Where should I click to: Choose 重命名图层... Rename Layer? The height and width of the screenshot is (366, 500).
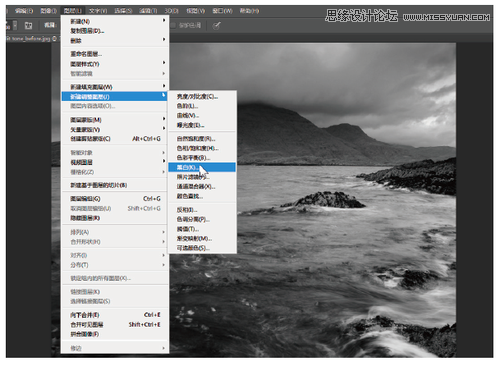tap(115, 54)
